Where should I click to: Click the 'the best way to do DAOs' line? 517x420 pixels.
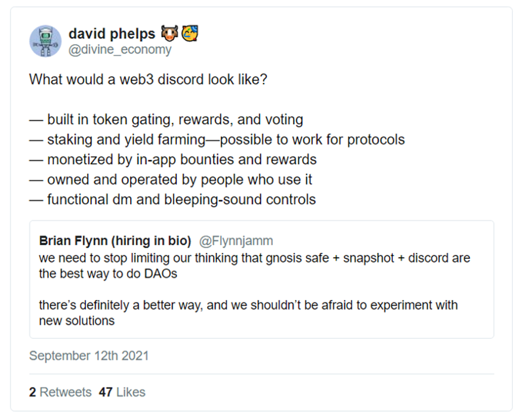coord(108,274)
